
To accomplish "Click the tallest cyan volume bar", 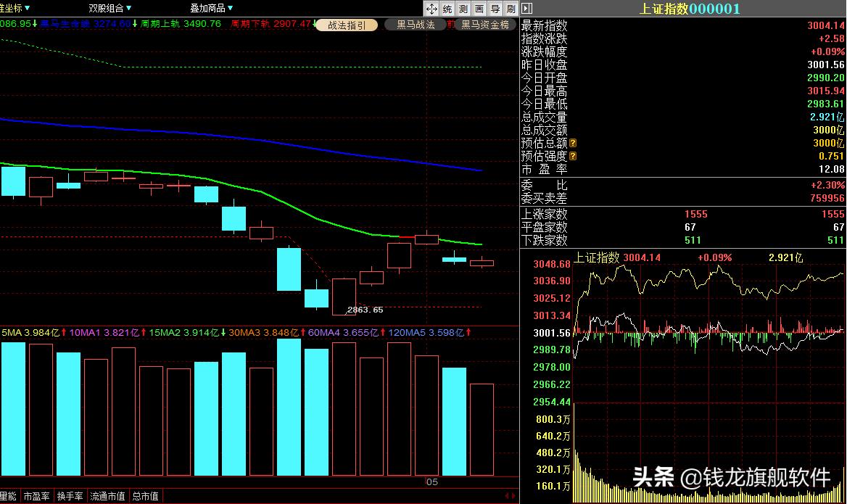I will point(289,408).
